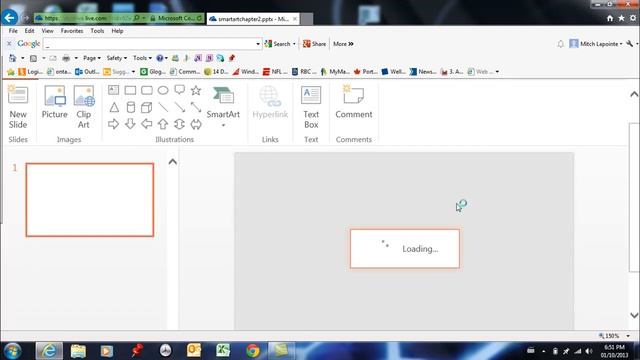
Task: Open the NFL favorites bar link
Action: tap(275, 72)
